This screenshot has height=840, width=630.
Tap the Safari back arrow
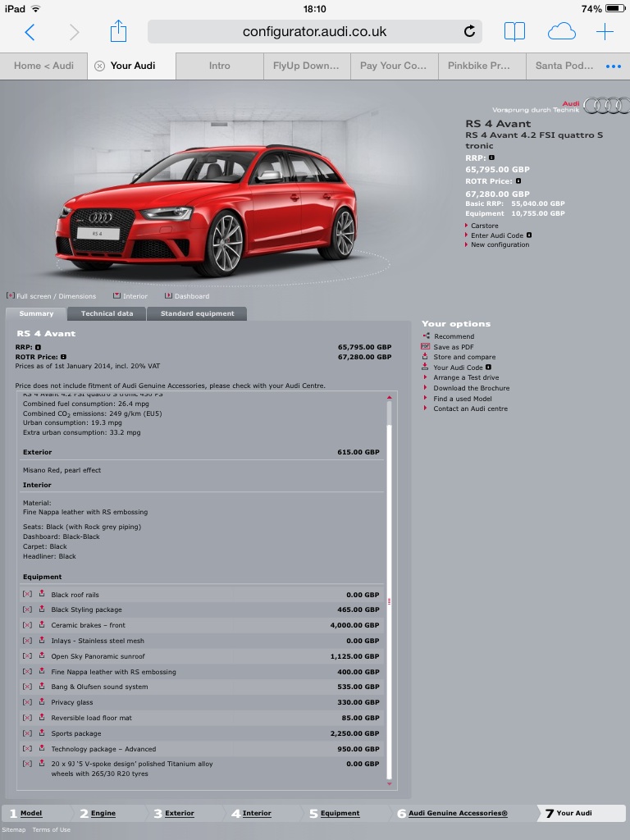click(x=30, y=32)
